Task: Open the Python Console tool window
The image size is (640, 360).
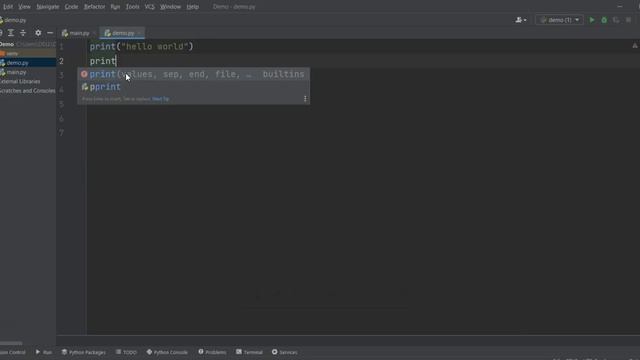Action: pyautogui.click(x=167, y=352)
